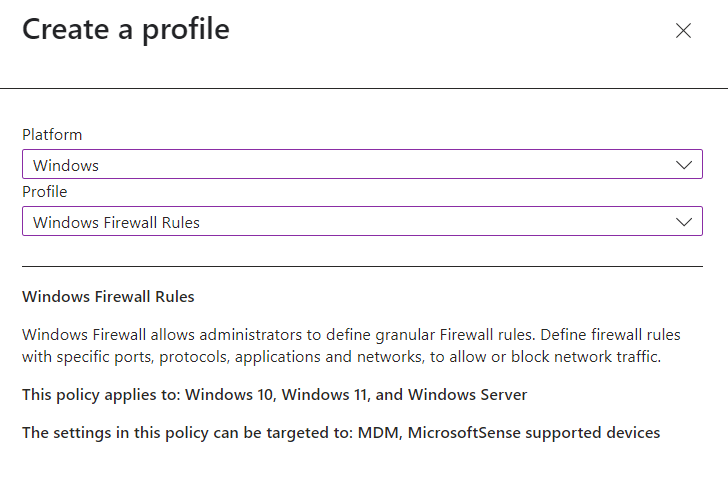Click the Create a profile heading

click(x=126, y=29)
